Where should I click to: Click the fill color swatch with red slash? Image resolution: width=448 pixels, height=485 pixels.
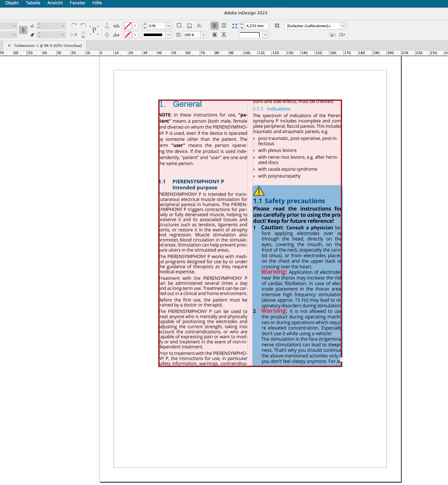[x=128, y=26]
